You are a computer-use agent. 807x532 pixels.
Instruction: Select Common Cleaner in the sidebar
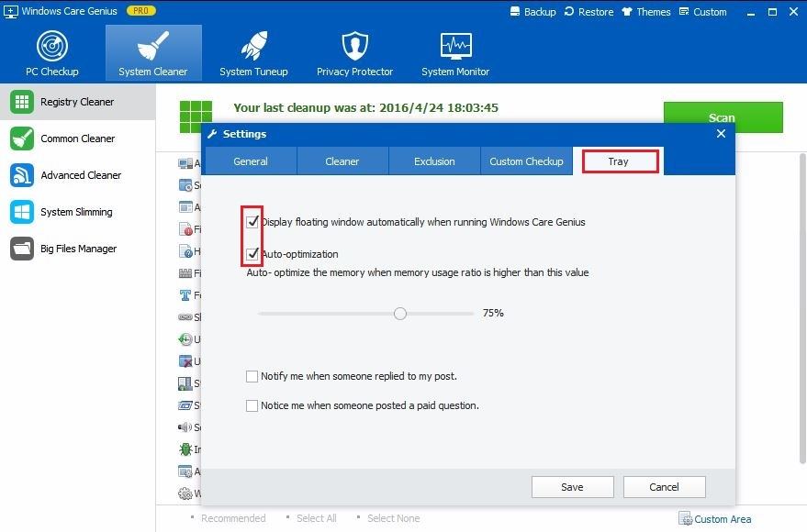click(78, 139)
